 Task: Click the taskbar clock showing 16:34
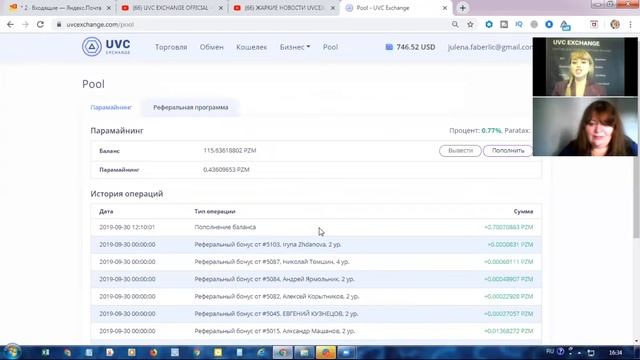pyautogui.click(x=616, y=352)
